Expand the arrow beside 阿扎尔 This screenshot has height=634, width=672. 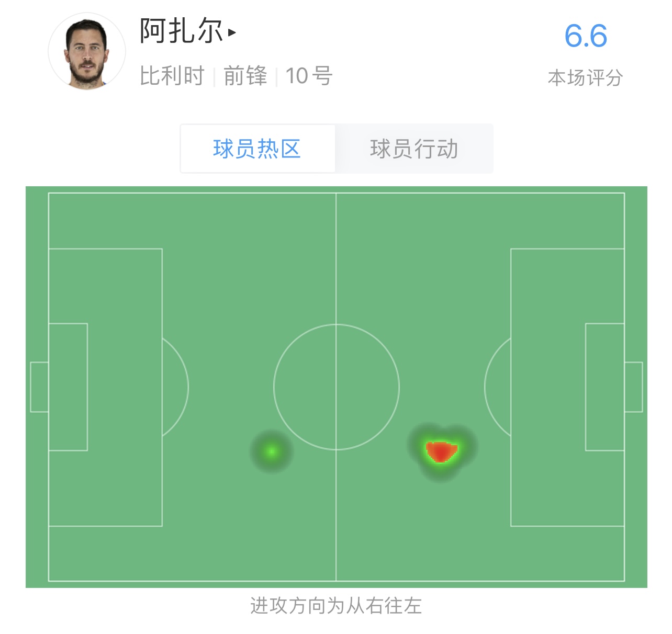[x=232, y=32]
